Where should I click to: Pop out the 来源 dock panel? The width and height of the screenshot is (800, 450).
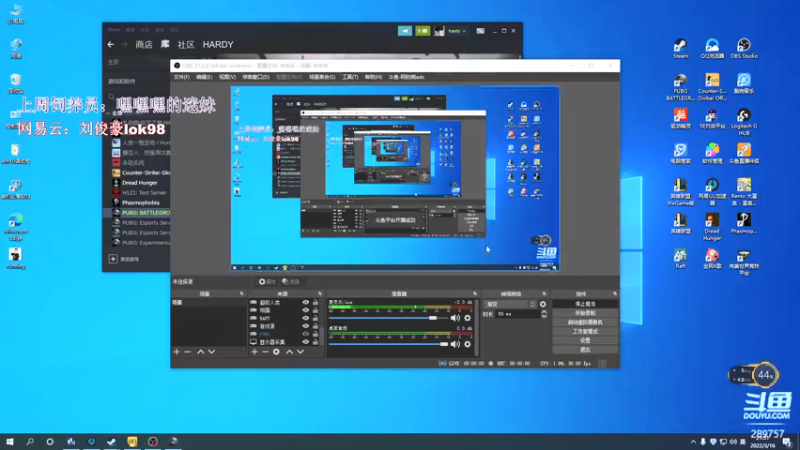tap(320, 294)
